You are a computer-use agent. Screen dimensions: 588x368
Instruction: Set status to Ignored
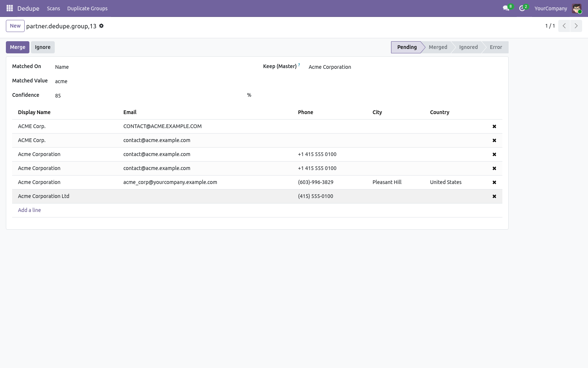(x=468, y=47)
